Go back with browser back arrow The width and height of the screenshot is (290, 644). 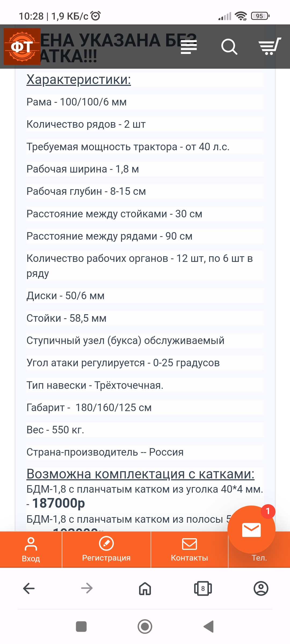click(x=29, y=588)
